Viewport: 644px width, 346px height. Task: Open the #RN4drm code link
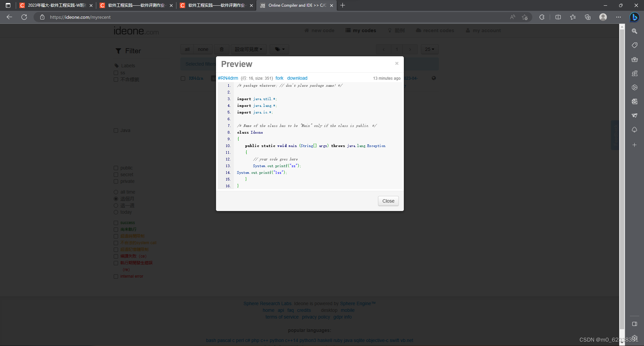[228, 78]
